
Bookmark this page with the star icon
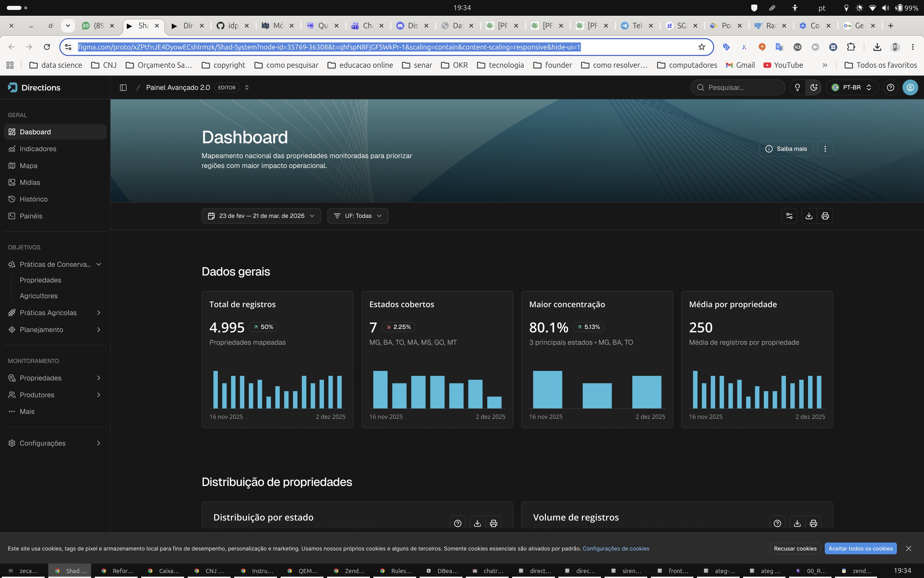click(702, 47)
